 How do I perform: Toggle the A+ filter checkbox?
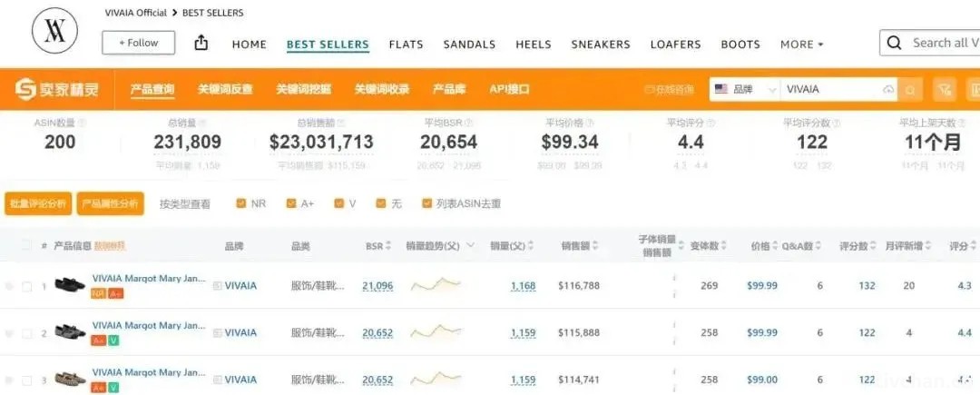290,203
